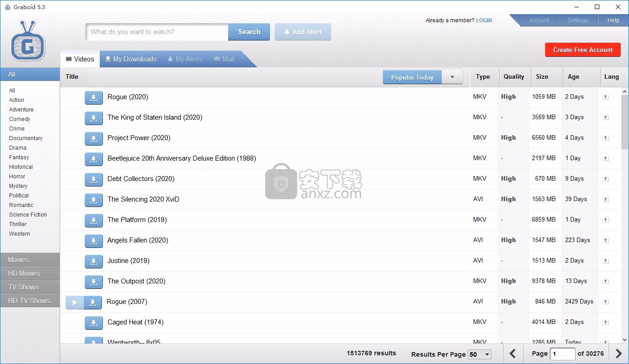This screenshot has width=629, height=364.
Task: Download Rogue (2020) with its download icon
Action: (x=94, y=97)
